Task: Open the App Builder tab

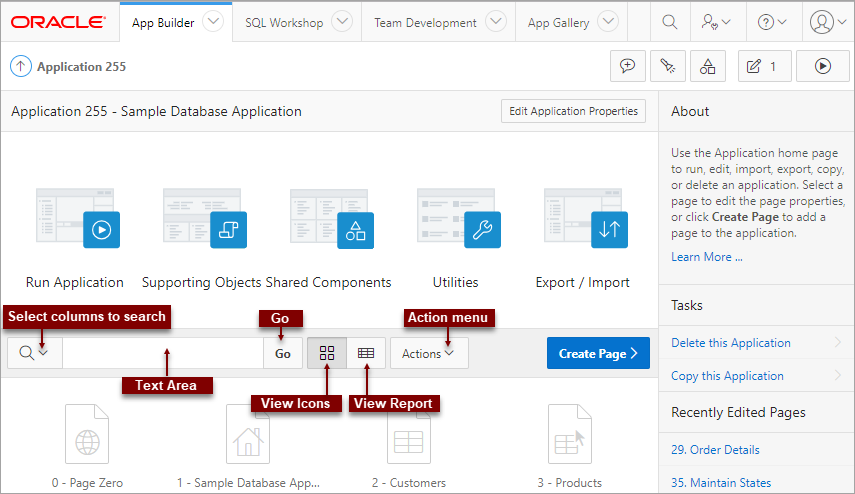Action: pos(163,23)
